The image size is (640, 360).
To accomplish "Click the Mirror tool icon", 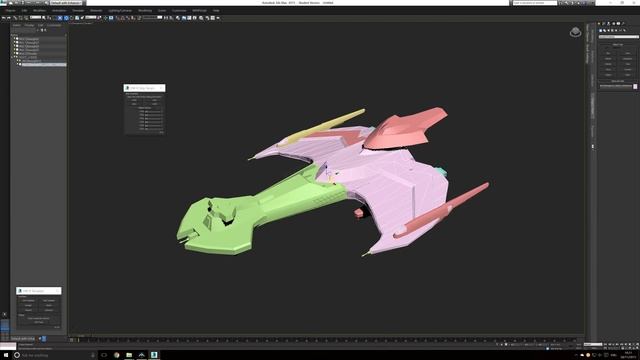I will point(165,18).
